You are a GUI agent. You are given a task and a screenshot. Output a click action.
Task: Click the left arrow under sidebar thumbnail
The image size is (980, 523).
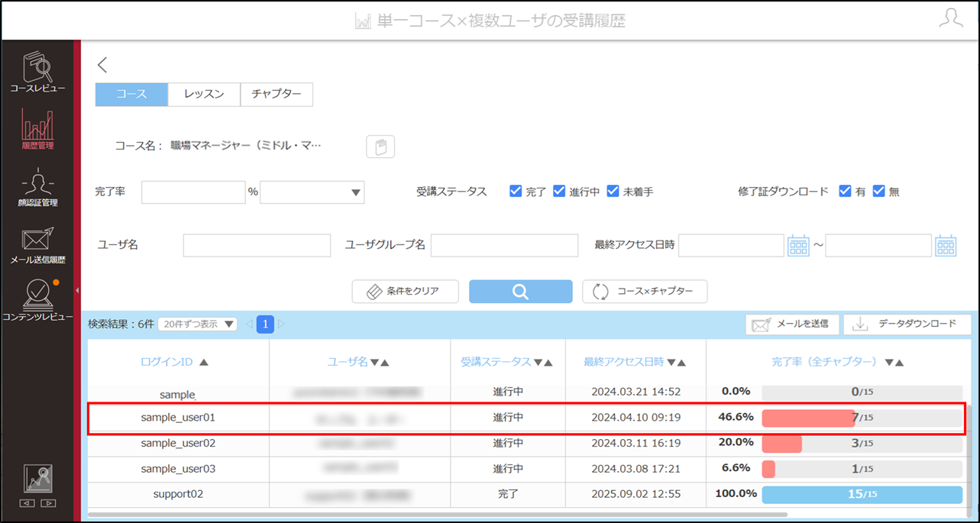pyautogui.click(x=27, y=503)
